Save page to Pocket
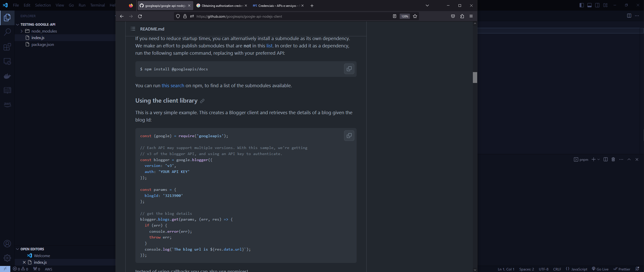644x272 pixels. click(x=453, y=16)
